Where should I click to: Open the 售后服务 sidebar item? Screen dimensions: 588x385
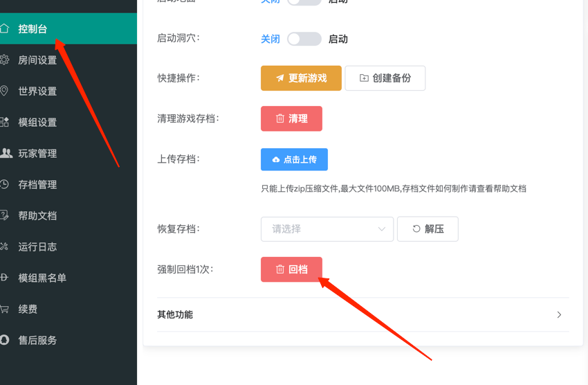[37, 340]
